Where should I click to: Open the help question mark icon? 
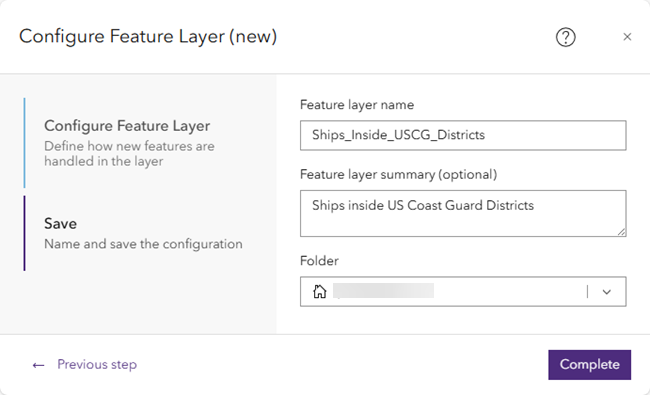coord(565,37)
